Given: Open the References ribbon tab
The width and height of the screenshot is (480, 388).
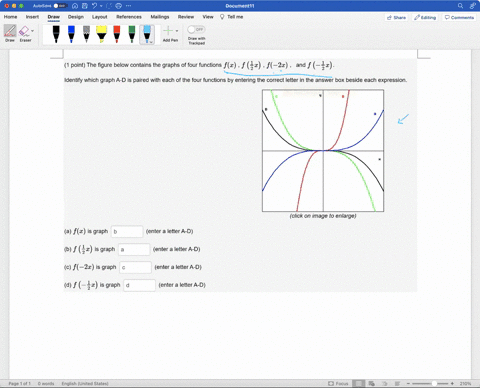Looking at the screenshot, I should click(x=129, y=17).
